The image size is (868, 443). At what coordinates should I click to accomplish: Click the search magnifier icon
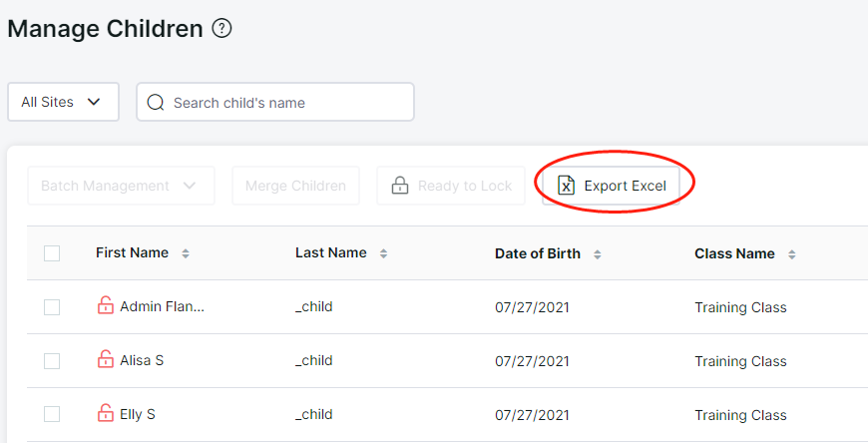tap(156, 103)
